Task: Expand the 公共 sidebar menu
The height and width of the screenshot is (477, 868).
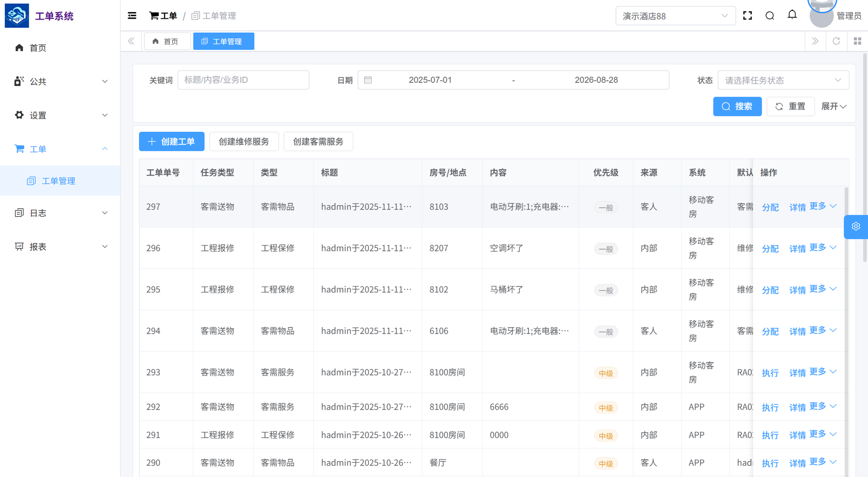Action: (60, 81)
